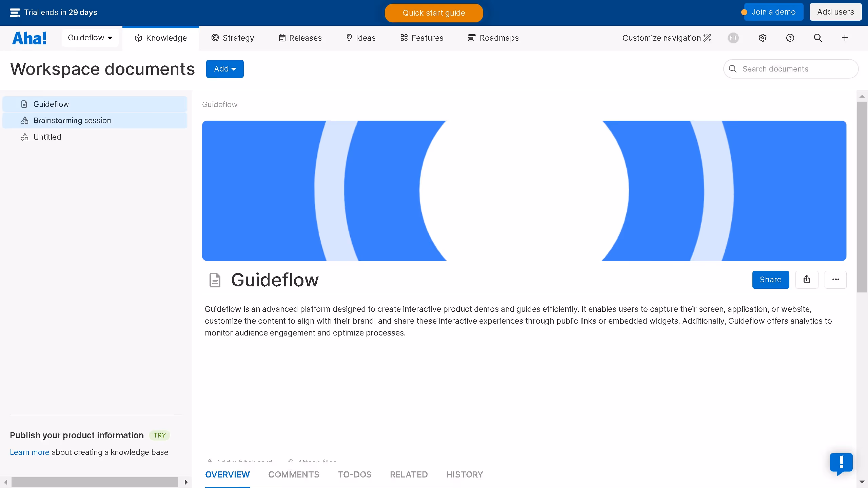The image size is (868, 488).
Task: Click the Quick start guide button
Action: pos(434,13)
